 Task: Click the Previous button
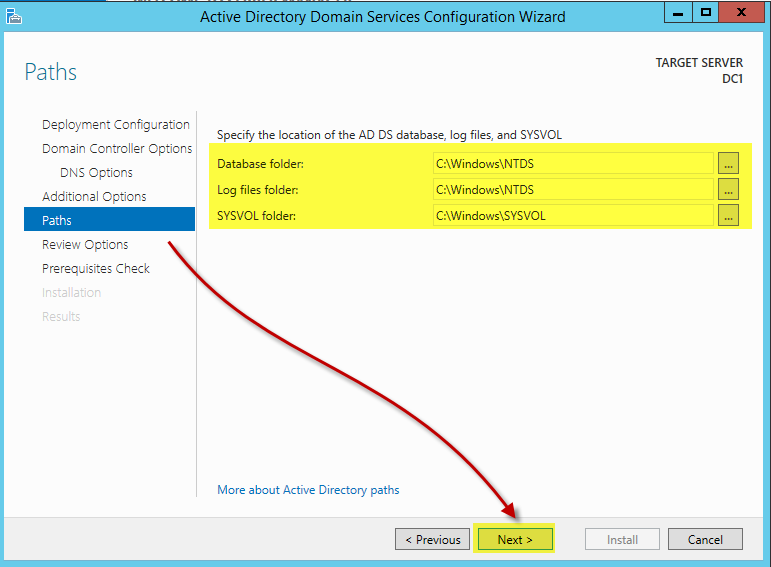click(432, 539)
